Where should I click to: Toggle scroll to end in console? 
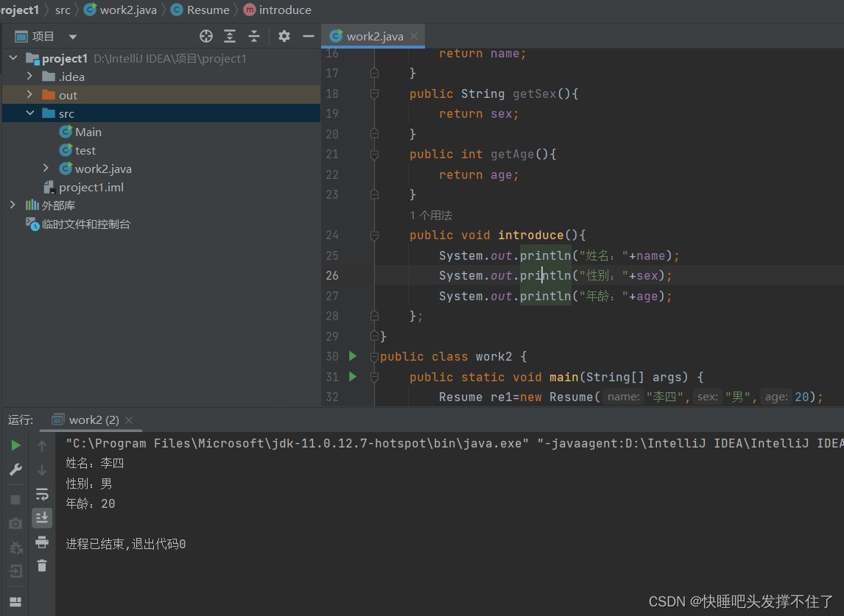coord(42,517)
